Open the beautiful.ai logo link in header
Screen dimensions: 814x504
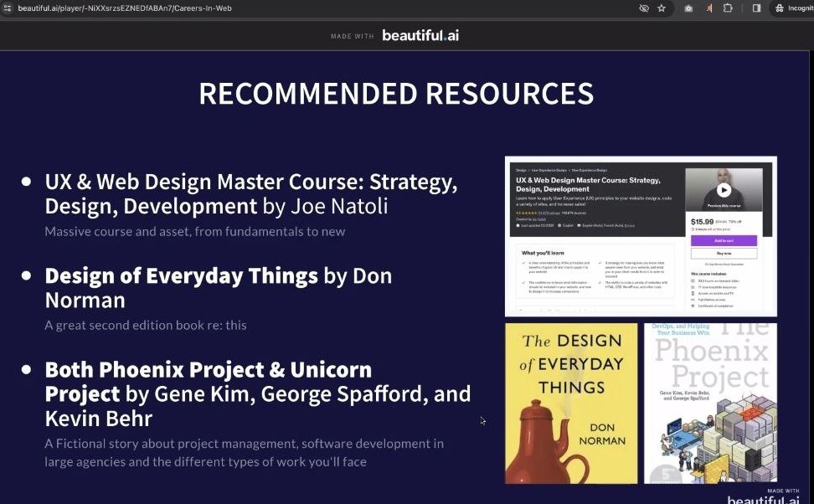click(x=420, y=35)
